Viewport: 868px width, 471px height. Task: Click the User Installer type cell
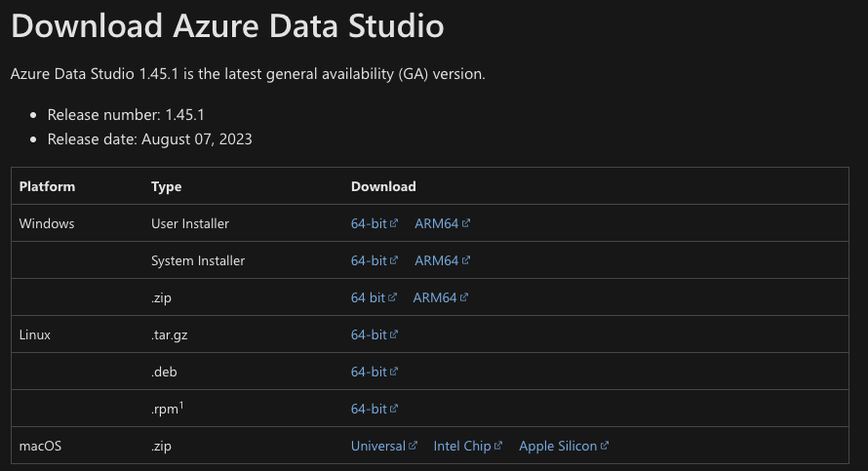click(190, 223)
